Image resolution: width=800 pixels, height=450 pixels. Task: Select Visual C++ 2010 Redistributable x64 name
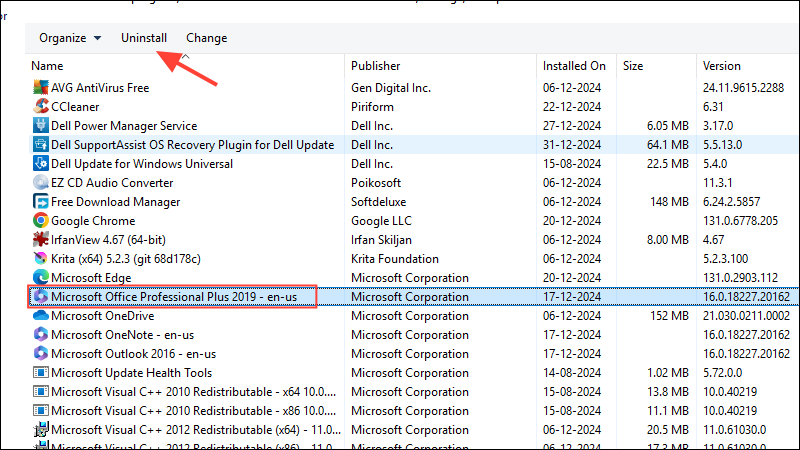194,392
